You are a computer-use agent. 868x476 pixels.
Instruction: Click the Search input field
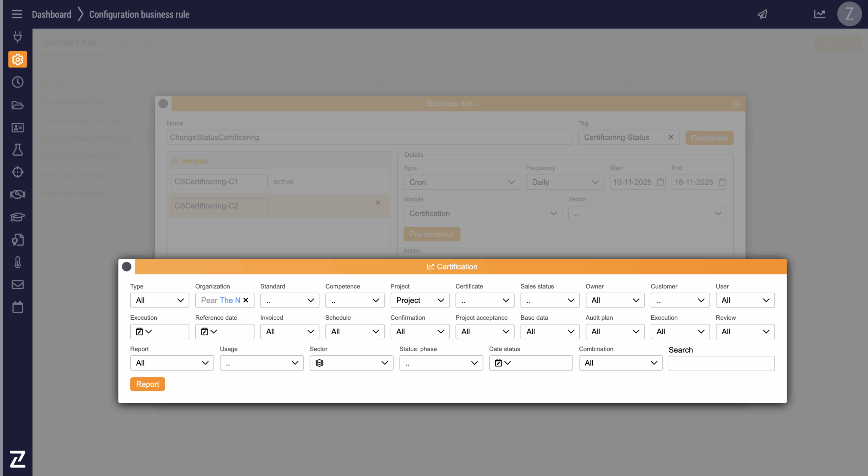pyautogui.click(x=721, y=363)
